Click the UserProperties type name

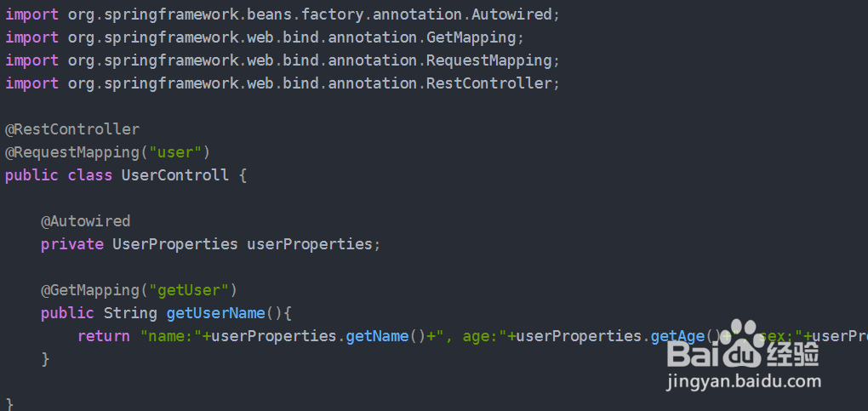tap(175, 244)
